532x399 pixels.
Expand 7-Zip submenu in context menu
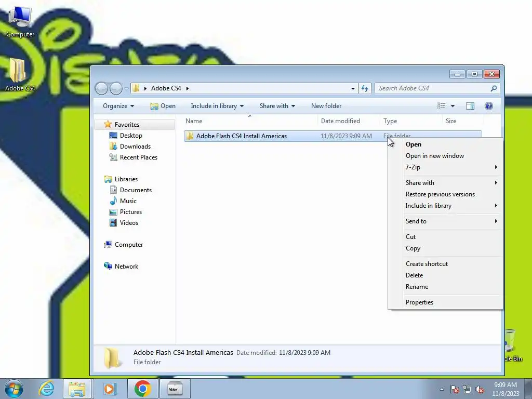coord(496,167)
